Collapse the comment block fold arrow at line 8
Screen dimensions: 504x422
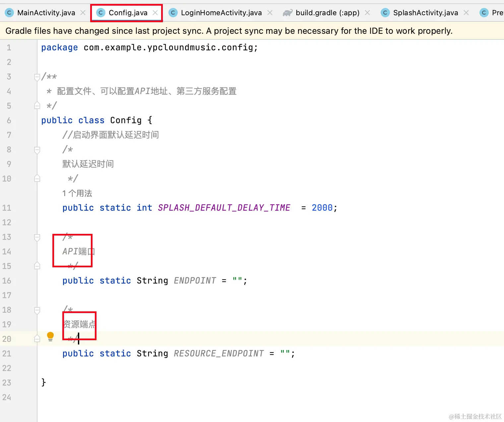tap(37, 150)
